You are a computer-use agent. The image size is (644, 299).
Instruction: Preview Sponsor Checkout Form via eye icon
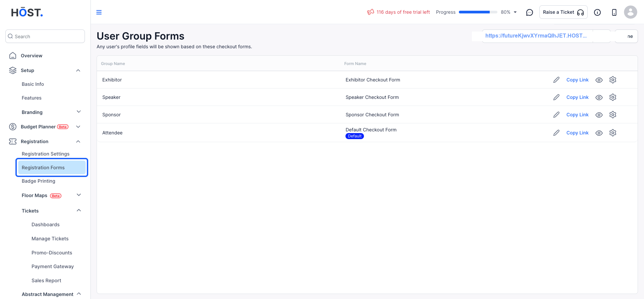coord(599,115)
